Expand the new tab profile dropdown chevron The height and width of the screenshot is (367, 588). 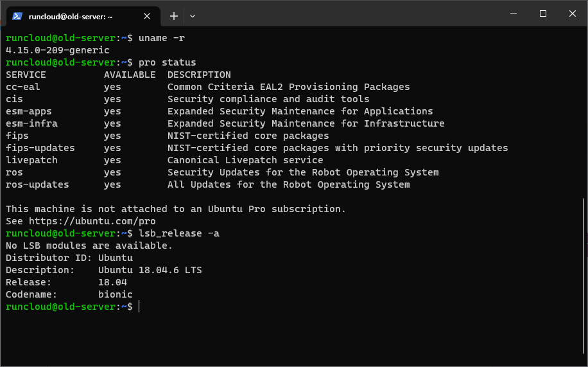pos(193,16)
